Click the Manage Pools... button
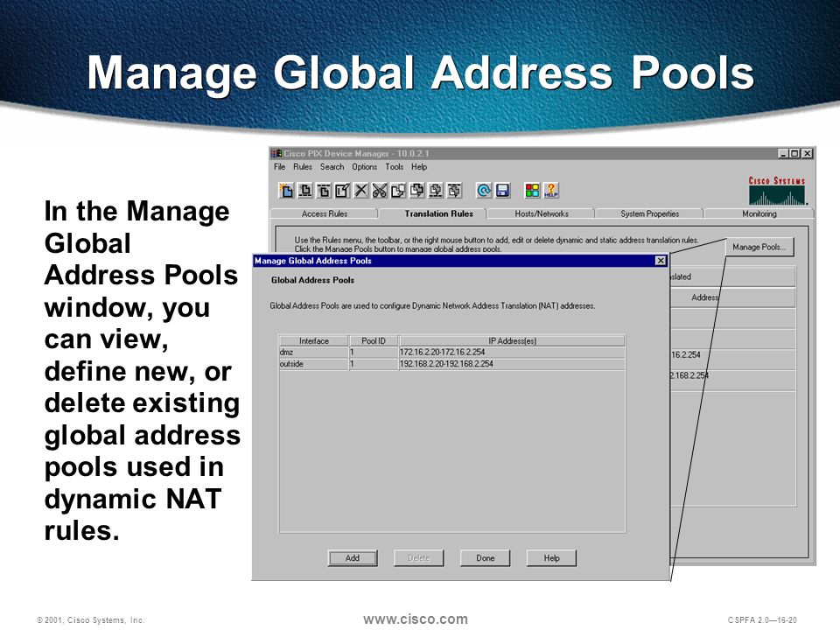The image size is (840, 630). point(759,247)
